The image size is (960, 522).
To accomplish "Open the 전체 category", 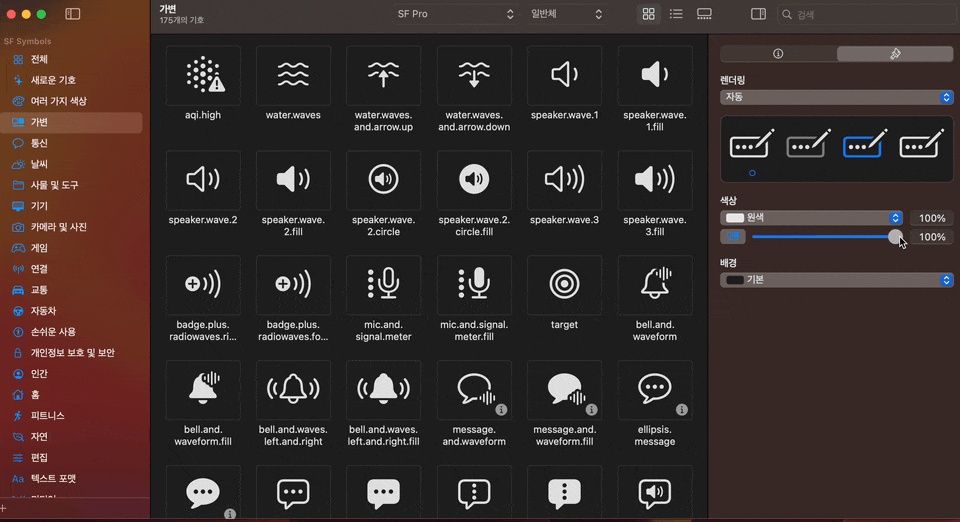I will click(x=72, y=59).
